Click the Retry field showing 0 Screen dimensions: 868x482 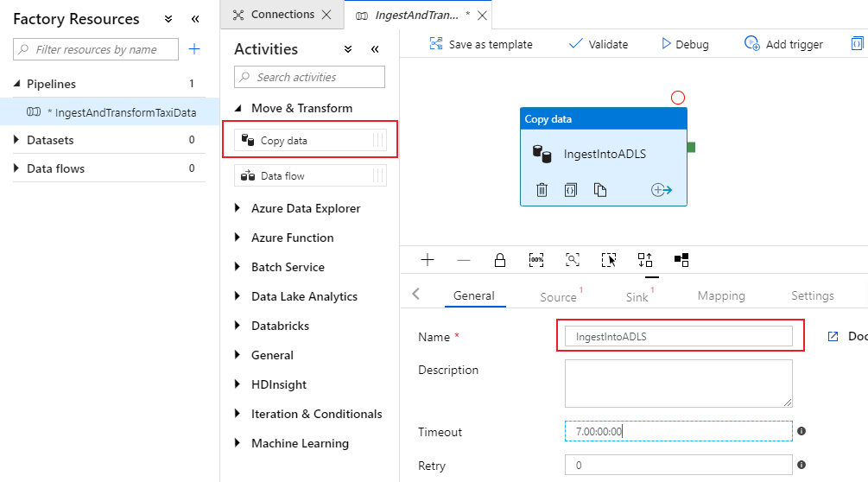679,465
